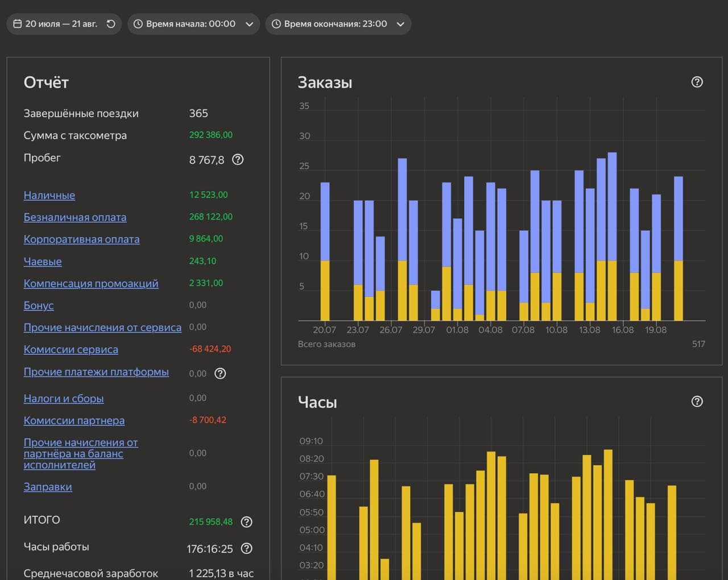Screen dimensions: 728x580
Task: Select the 05:00 label on the hours axis
Action: pos(312,530)
